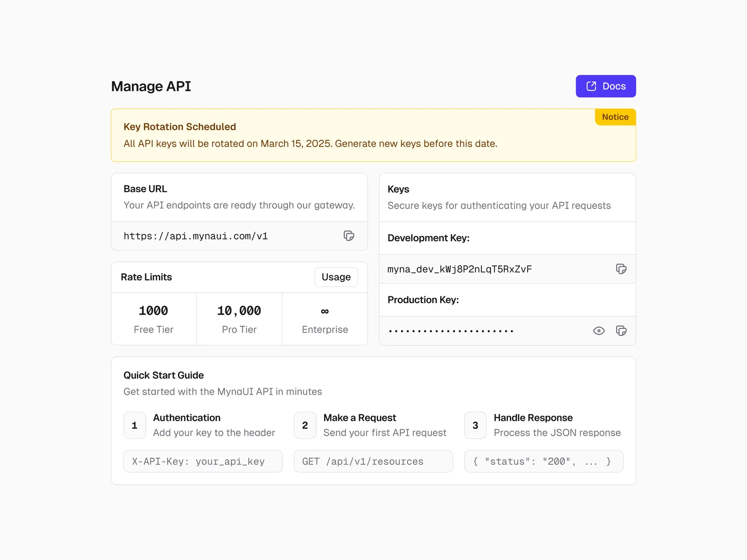Click the step 3 Handle Response badge
Viewport: 747px width, 560px height.
tap(475, 425)
